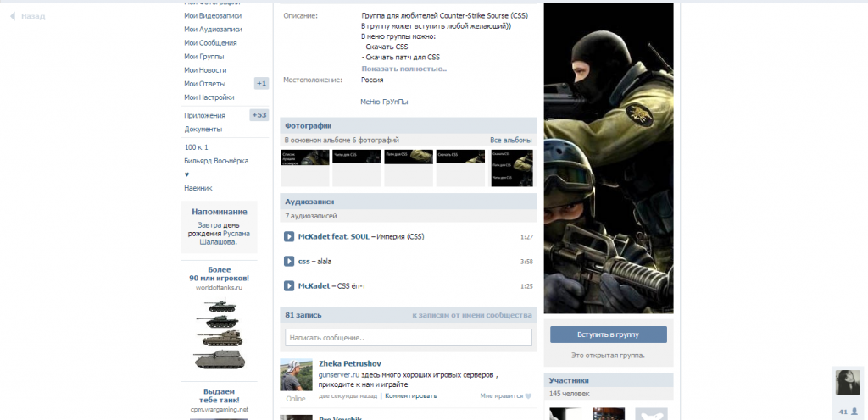Click the heart icon next to Мне нравится
The image size is (868, 420).
click(528, 395)
